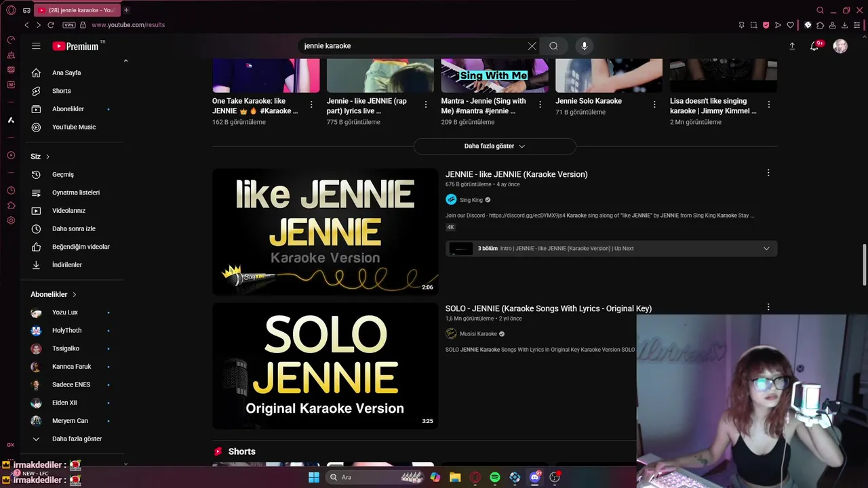
Task: Open the upload/create icon
Action: [x=792, y=46]
